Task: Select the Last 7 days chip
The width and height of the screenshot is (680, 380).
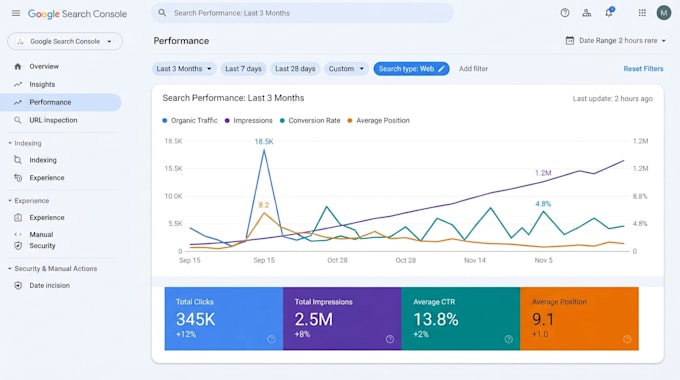Action: click(x=243, y=69)
